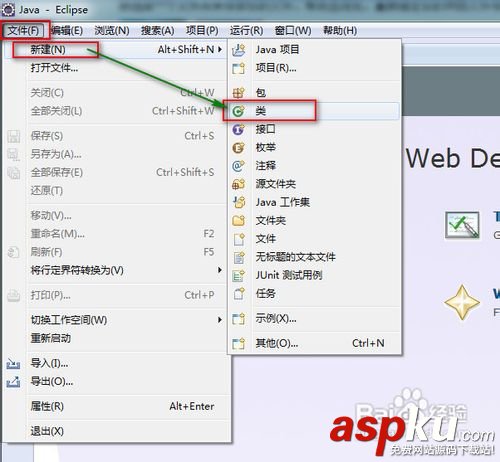
Task: Click the Java 工作集 icon
Action: [239, 202]
